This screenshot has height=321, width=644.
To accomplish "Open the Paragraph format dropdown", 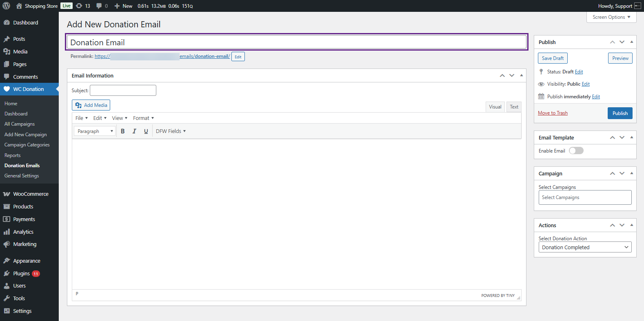I will (95, 131).
